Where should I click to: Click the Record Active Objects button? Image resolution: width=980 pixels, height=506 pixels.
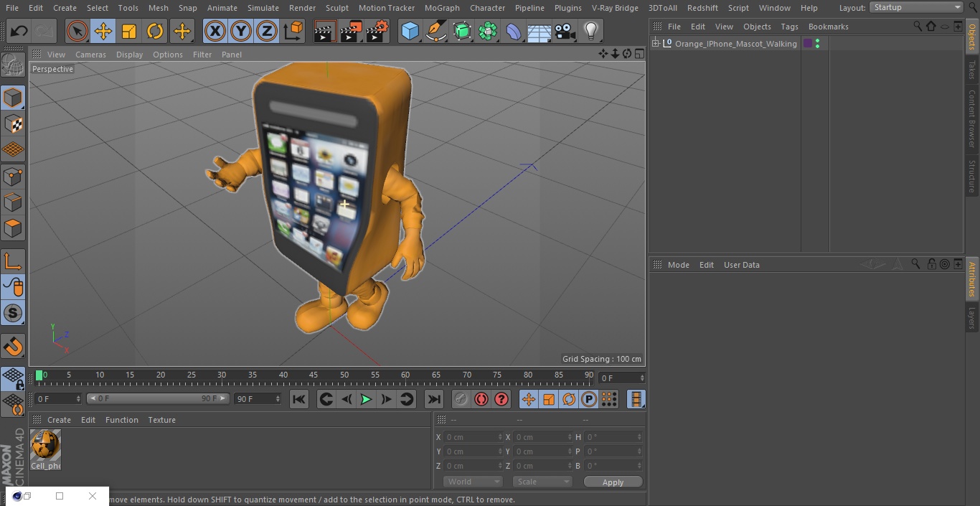pyautogui.click(x=461, y=399)
